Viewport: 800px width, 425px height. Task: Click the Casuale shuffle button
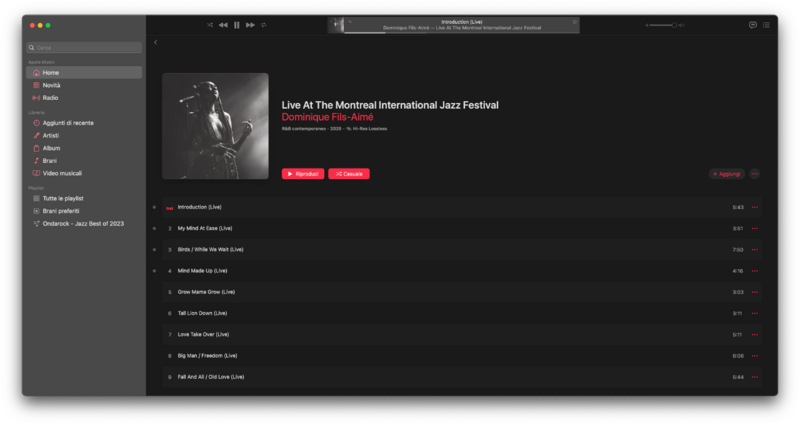pyautogui.click(x=349, y=174)
